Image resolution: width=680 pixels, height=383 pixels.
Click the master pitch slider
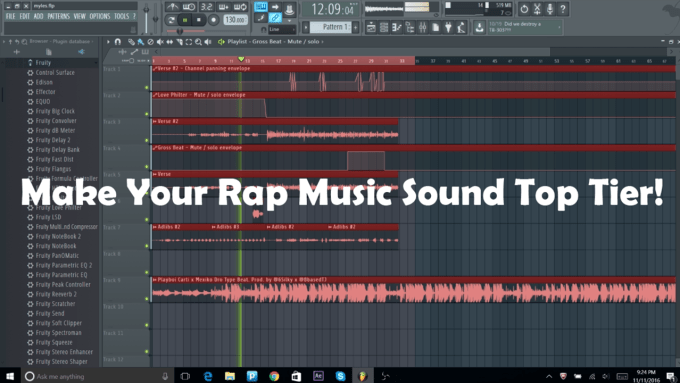click(156, 17)
